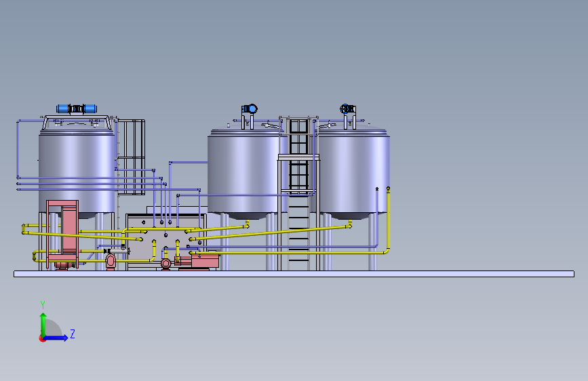Select the caged ladder beside the left tank
This screenshot has width=588, height=381.
tap(132, 157)
